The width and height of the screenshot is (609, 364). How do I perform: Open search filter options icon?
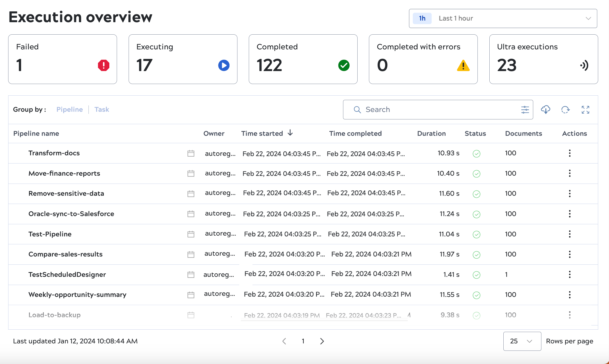[x=525, y=109]
